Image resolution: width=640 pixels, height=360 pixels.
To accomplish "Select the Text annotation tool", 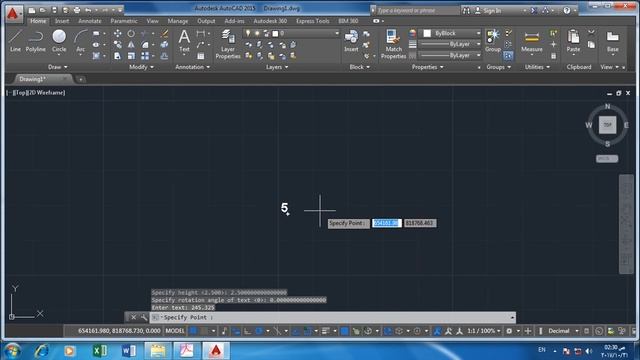I will (184, 41).
